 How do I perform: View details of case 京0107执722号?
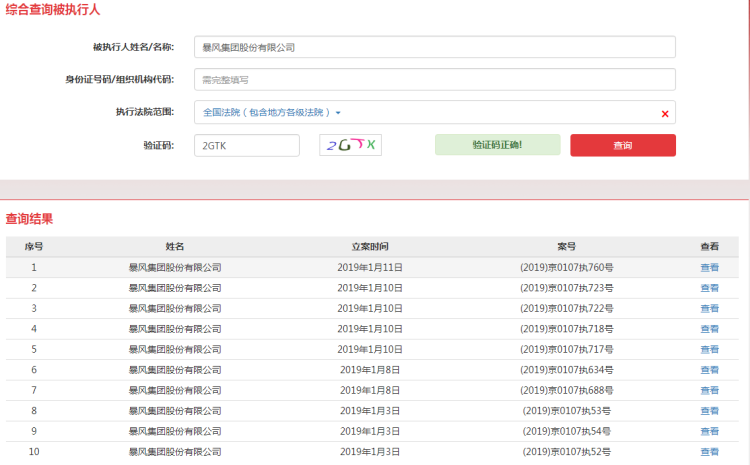tap(709, 309)
